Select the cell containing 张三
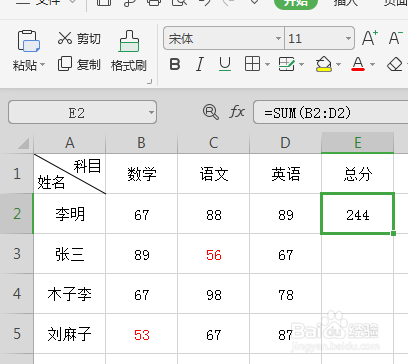Screen dimensions: 408x364 70,254
